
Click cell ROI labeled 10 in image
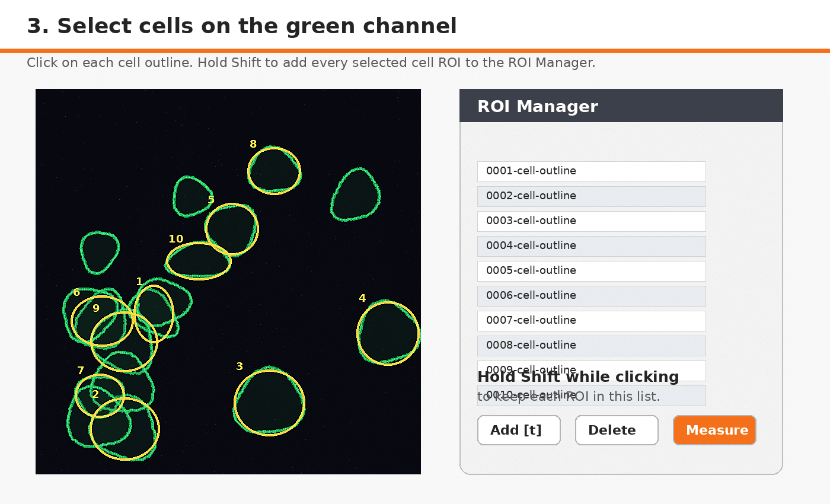(x=199, y=260)
